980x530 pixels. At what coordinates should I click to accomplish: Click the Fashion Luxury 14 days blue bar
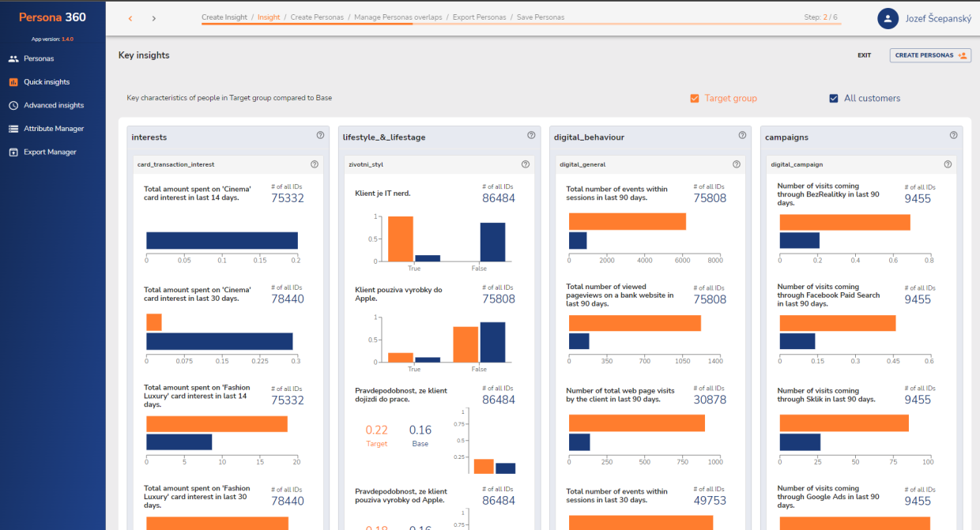pyautogui.click(x=179, y=442)
